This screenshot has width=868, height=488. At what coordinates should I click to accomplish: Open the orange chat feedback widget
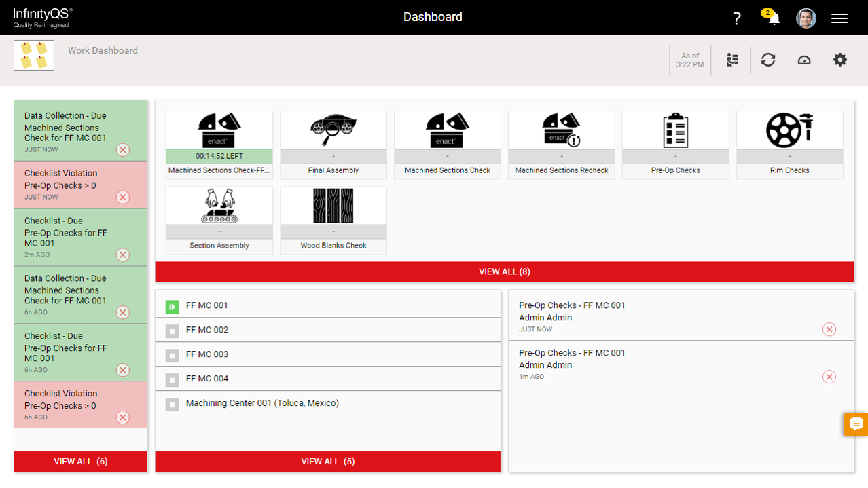coord(856,424)
